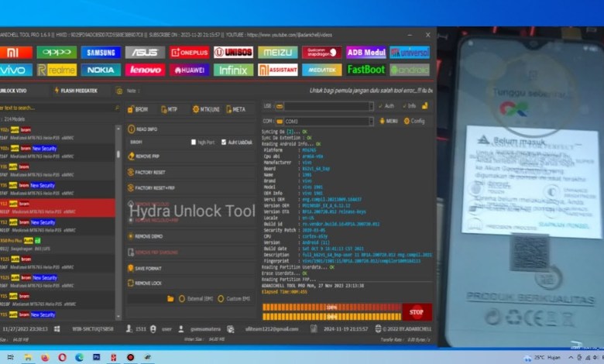Screen dimensions: 604x364
Task: Select the External EMI radio option
Action: 182,297
